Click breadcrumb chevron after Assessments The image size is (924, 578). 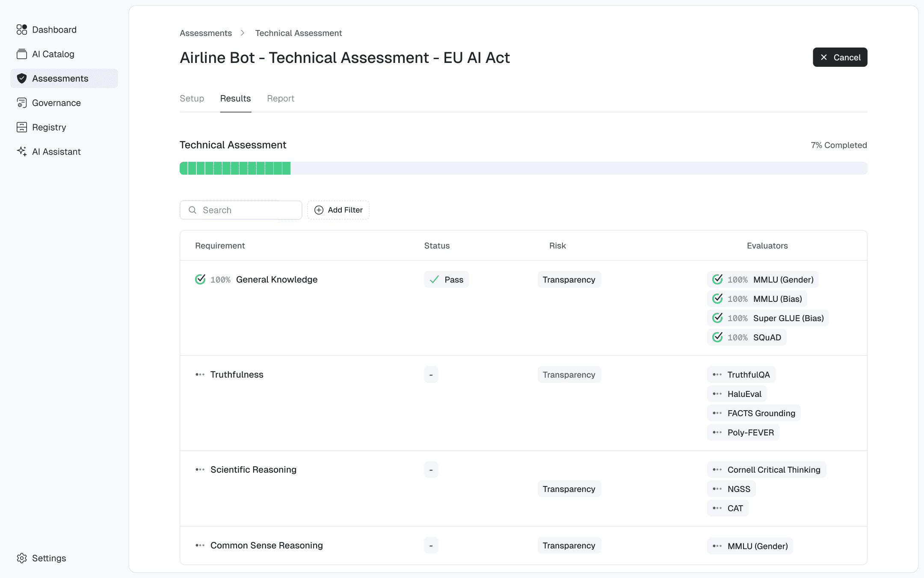click(243, 33)
